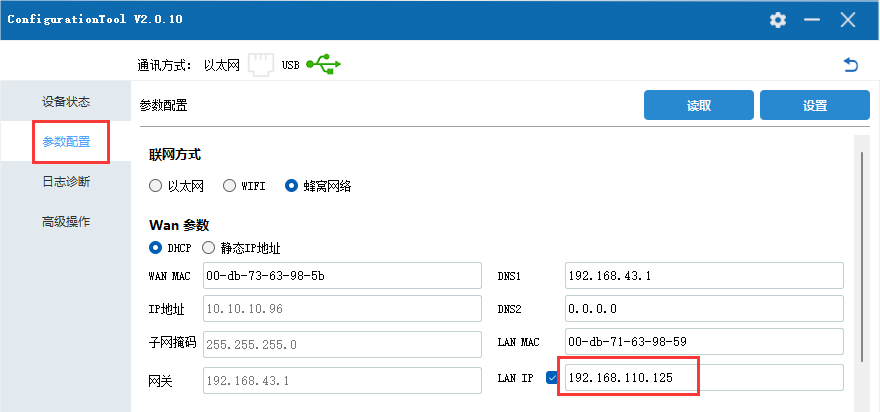
Task: Select WIFI network mode radio button
Action: (229, 186)
